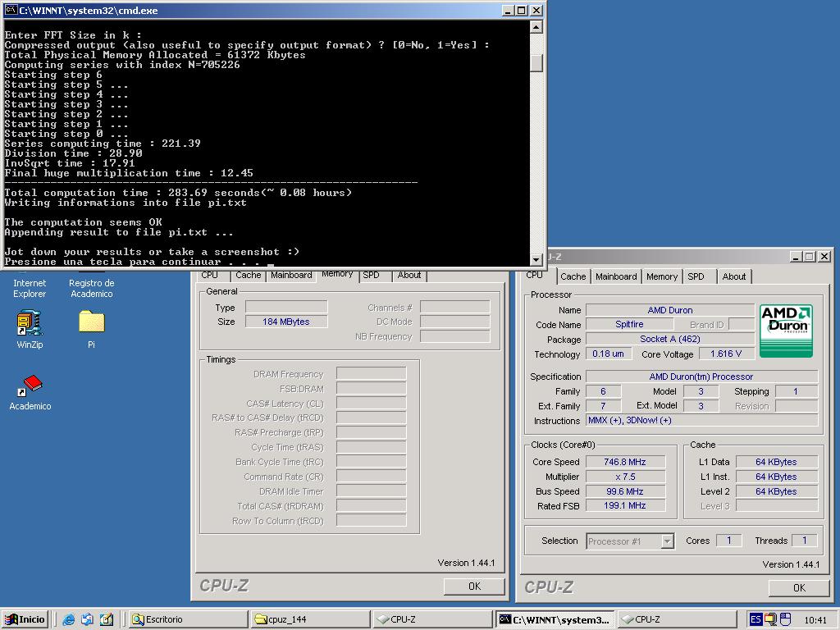The width and height of the screenshot is (840, 630).
Task: Select the CPU tab in left CPU-Z window
Action: pyautogui.click(x=209, y=275)
